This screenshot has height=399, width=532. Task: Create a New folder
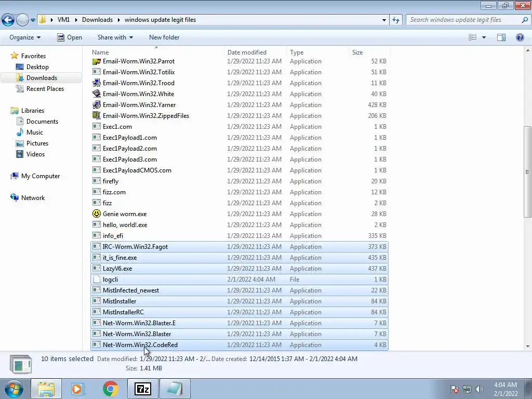(x=164, y=37)
